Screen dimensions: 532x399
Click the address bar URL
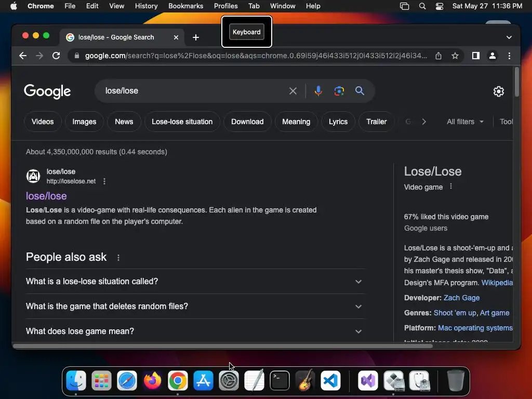(x=256, y=56)
